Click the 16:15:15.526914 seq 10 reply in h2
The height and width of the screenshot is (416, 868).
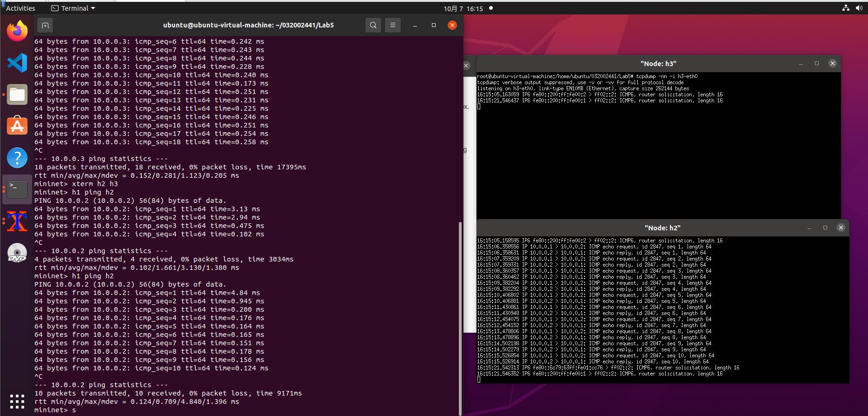pyautogui.click(x=593, y=362)
